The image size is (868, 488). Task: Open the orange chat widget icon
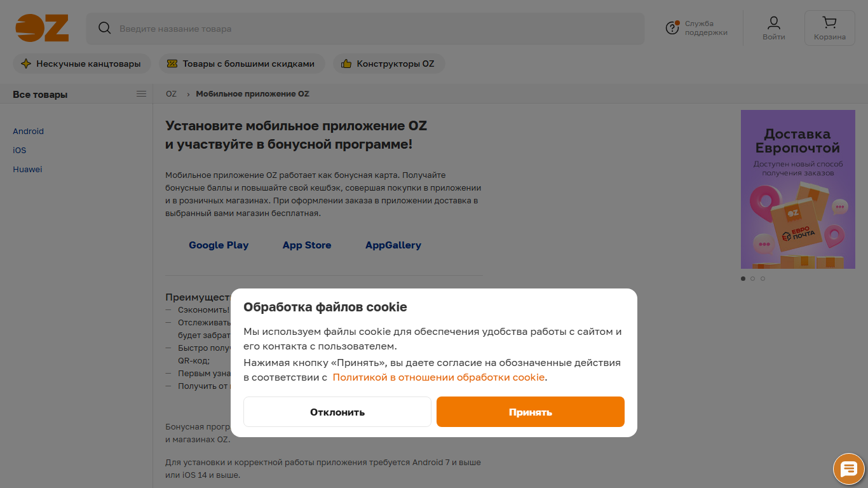coord(849,470)
